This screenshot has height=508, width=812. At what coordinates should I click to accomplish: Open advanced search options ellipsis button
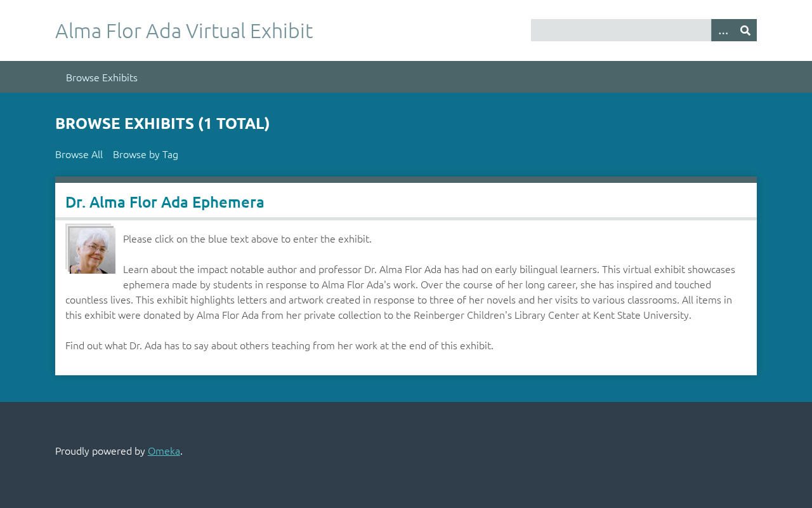click(x=723, y=30)
